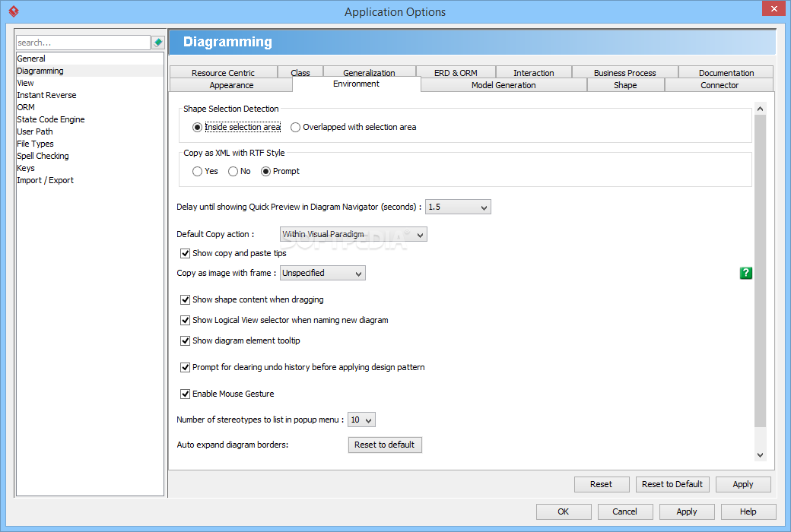The image size is (791, 532).
Task: Open Default Copy action dropdown
Action: (x=353, y=234)
